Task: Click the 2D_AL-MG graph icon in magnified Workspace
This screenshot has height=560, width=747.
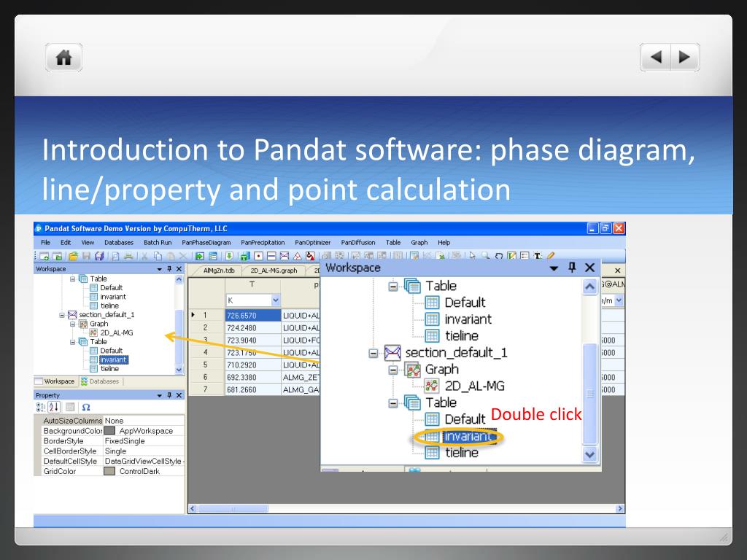Action: tap(431, 386)
